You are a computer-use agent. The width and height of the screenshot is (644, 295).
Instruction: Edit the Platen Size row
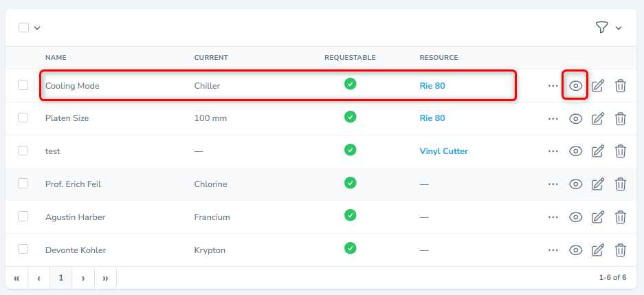click(x=598, y=118)
